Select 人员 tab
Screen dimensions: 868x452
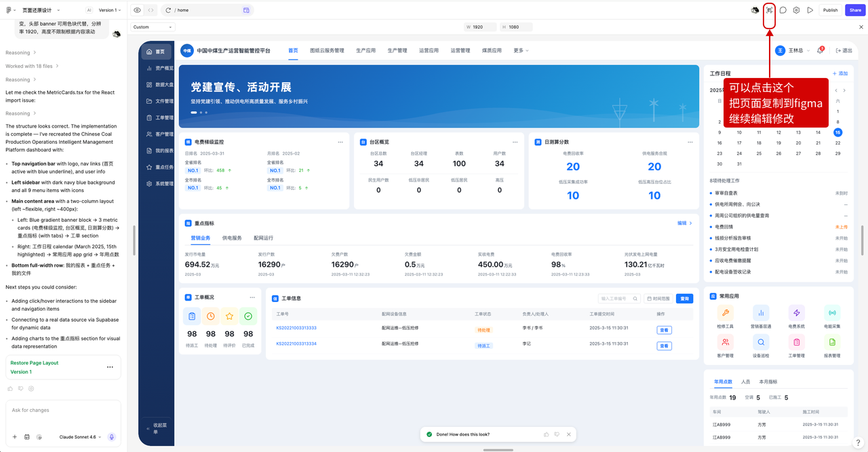[x=746, y=382]
